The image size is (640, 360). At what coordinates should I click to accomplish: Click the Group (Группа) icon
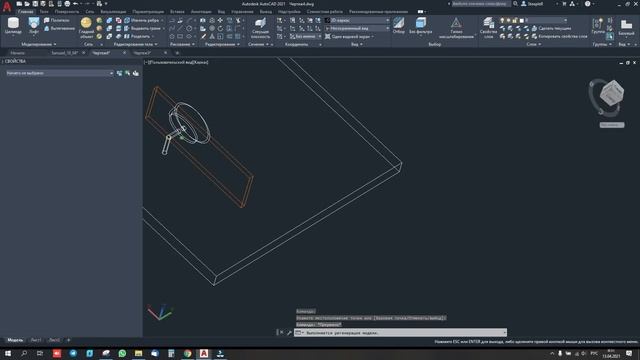[598, 25]
